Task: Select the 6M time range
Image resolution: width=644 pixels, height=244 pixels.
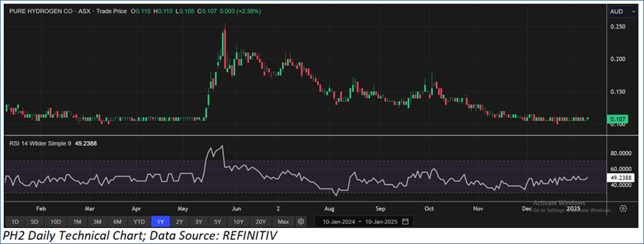Action: (x=117, y=222)
